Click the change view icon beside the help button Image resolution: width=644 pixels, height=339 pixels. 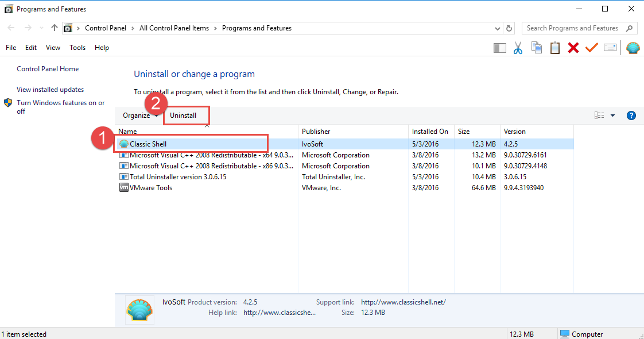pyautogui.click(x=599, y=115)
